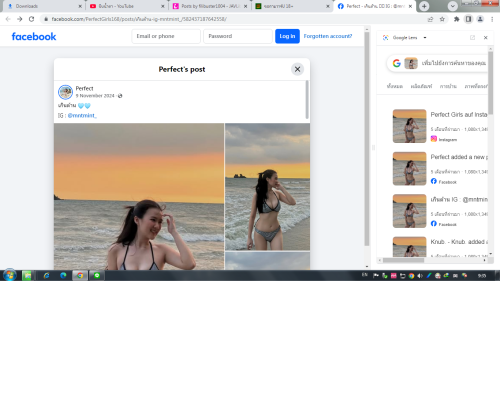Open the Windows Start button
The width and height of the screenshot is (500, 410).
10,275
